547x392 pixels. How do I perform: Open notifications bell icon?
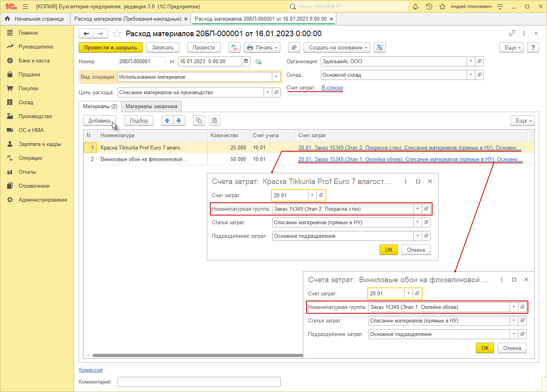click(x=415, y=6)
